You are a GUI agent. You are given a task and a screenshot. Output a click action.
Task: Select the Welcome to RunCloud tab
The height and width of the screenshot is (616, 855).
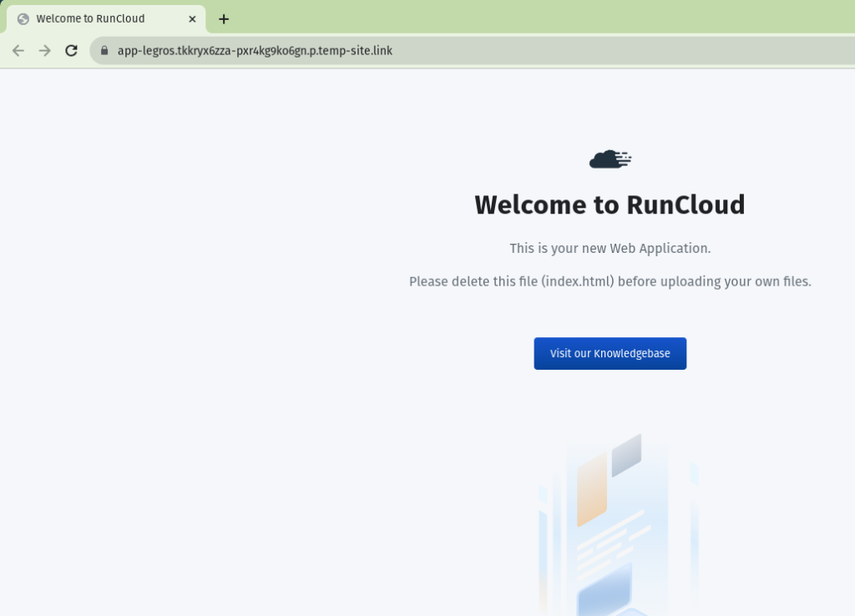click(x=106, y=19)
